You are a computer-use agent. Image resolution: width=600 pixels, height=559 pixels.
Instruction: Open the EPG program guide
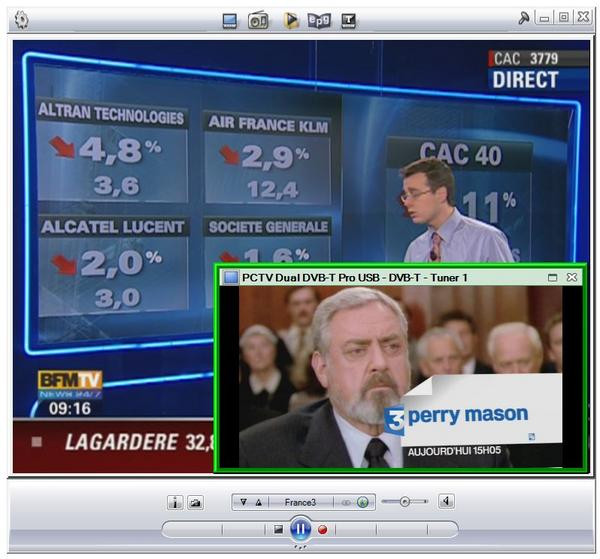tap(319, 20)
